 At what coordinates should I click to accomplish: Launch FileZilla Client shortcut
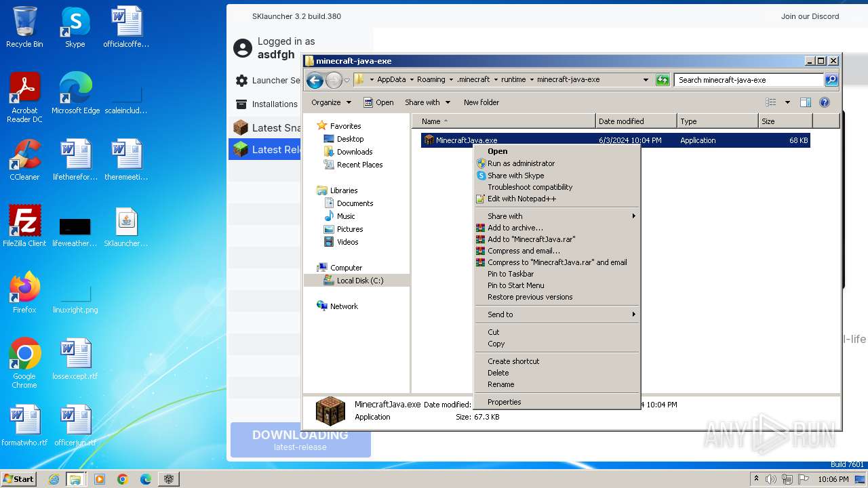coord(24,226)
